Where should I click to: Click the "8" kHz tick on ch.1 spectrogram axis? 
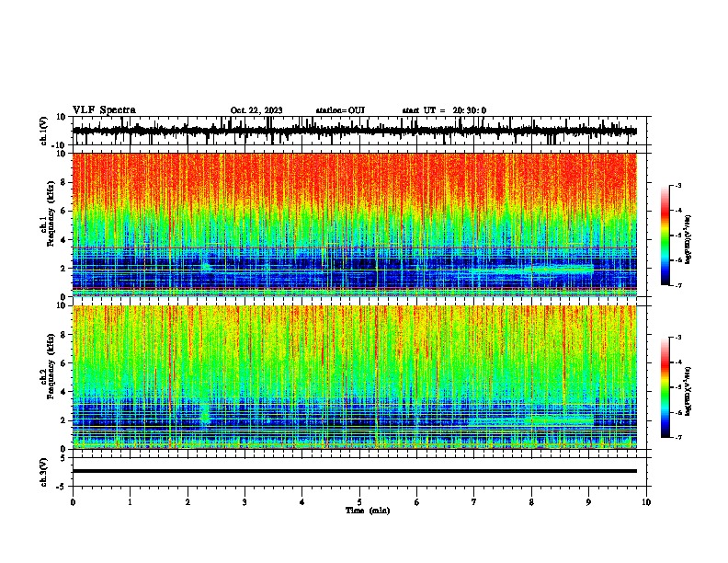click(x=64, y=182)
